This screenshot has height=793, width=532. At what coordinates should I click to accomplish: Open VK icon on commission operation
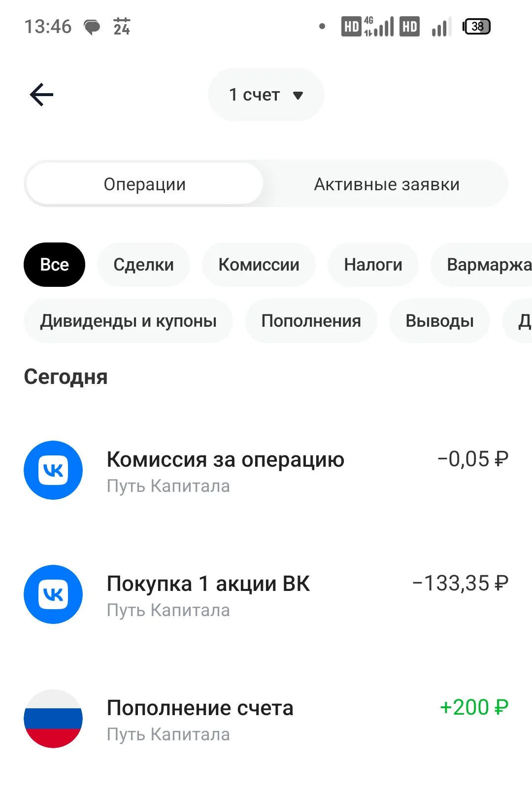[x=53, y=470]
